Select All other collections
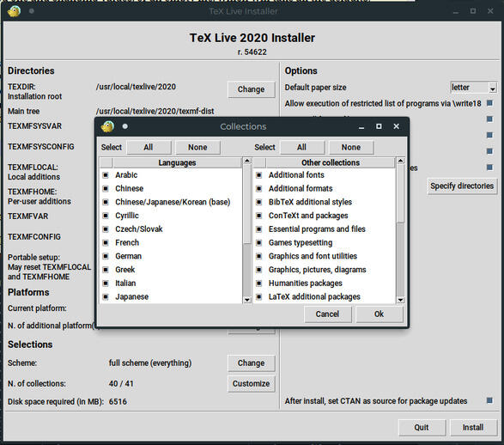The height and width of the screenshot is (445, 504). click(302, 147)
